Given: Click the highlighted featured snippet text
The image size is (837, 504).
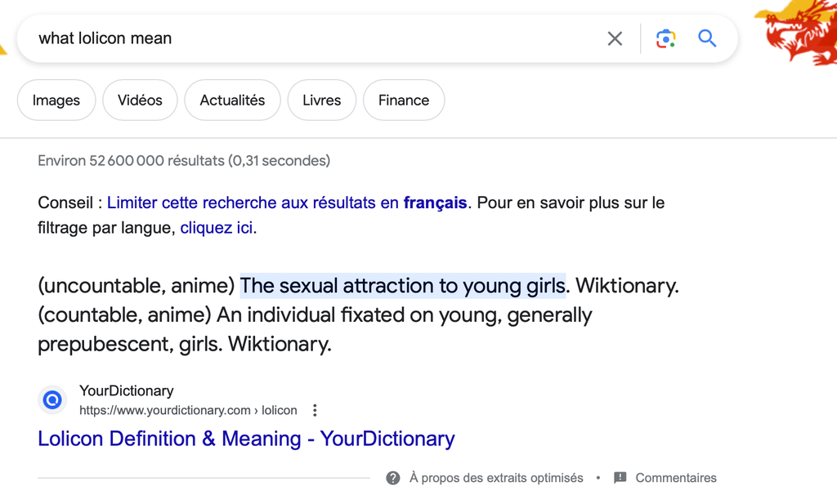Looking at the screenshot, I should (x=402, y=286).
